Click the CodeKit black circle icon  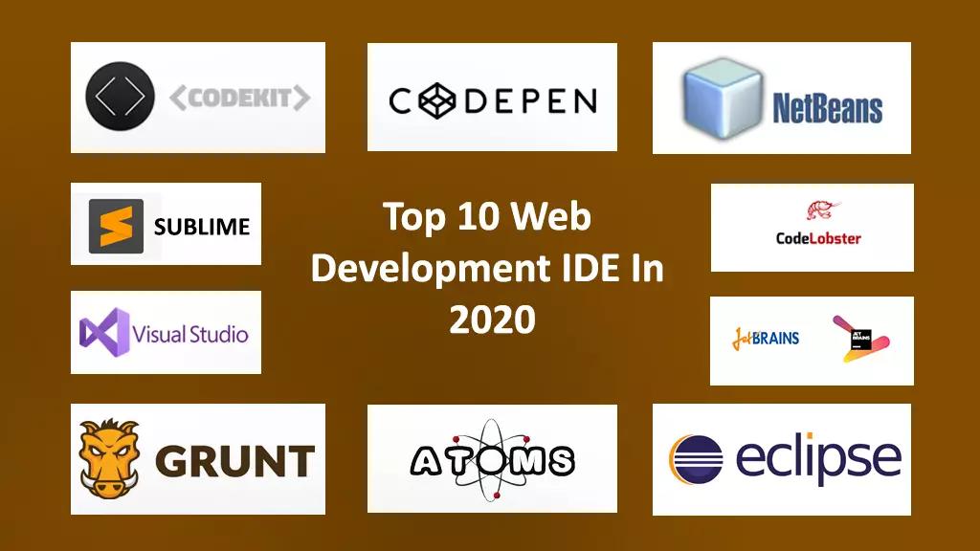tap(120, 96)
